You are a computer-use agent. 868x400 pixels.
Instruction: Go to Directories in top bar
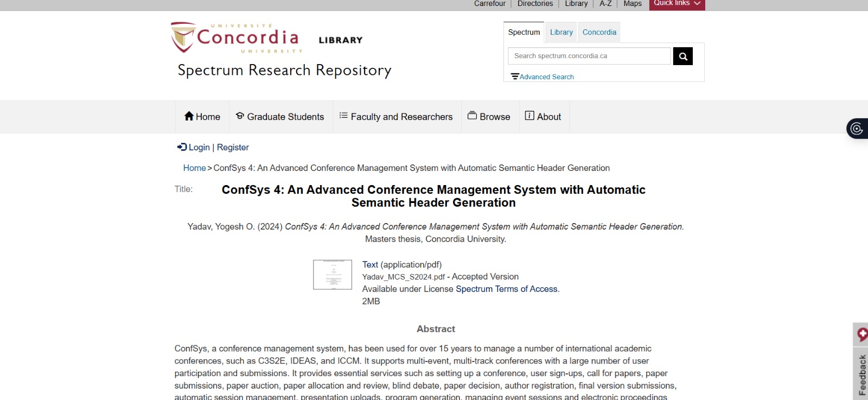coord(535,4)
